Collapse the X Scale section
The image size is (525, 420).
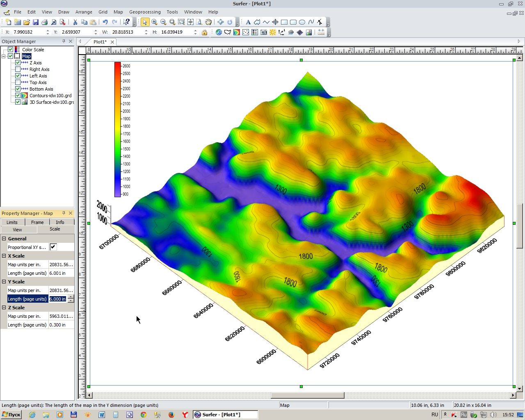pos(4,256)
